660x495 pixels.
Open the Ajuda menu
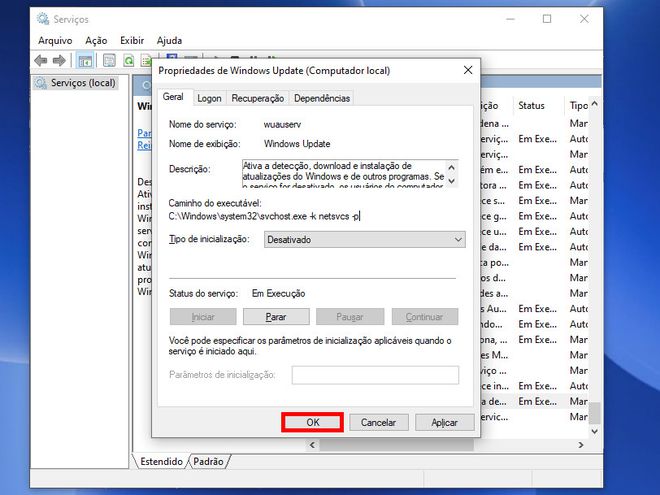(169, 41)
